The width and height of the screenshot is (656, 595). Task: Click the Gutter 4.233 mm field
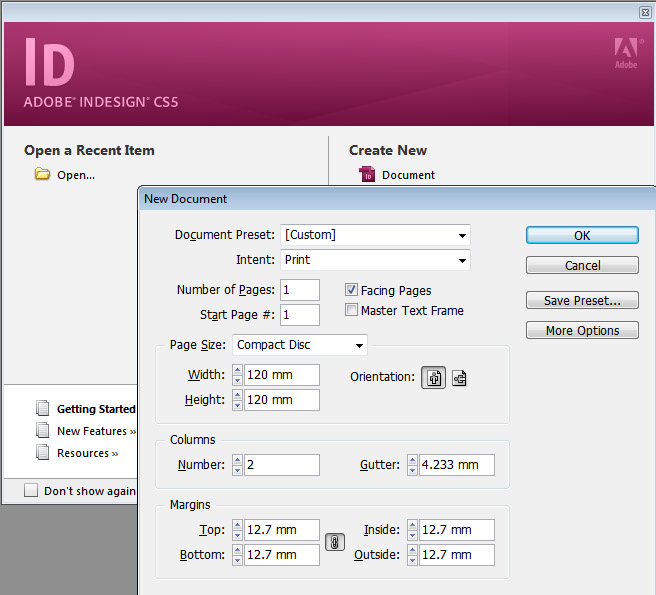(456, 465)
